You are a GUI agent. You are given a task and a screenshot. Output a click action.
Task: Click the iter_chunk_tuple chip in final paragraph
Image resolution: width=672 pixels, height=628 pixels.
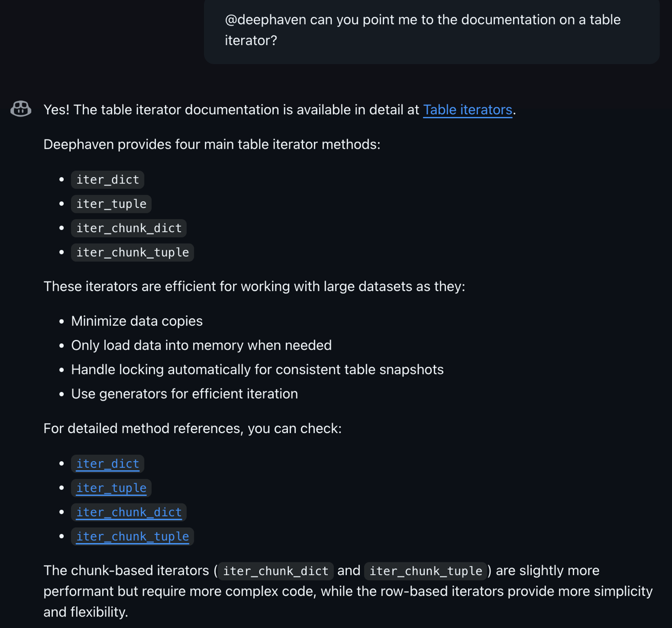(x=425, y=571)
